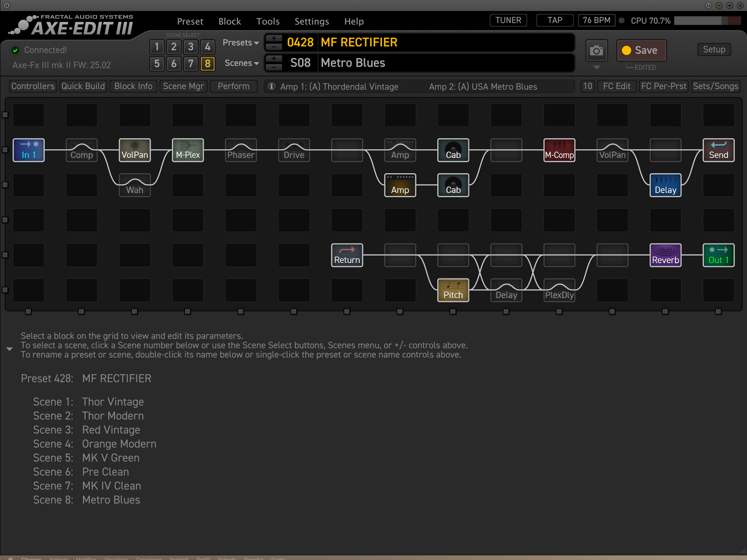
Task: Select the In 1 input block
Action: 28,150
